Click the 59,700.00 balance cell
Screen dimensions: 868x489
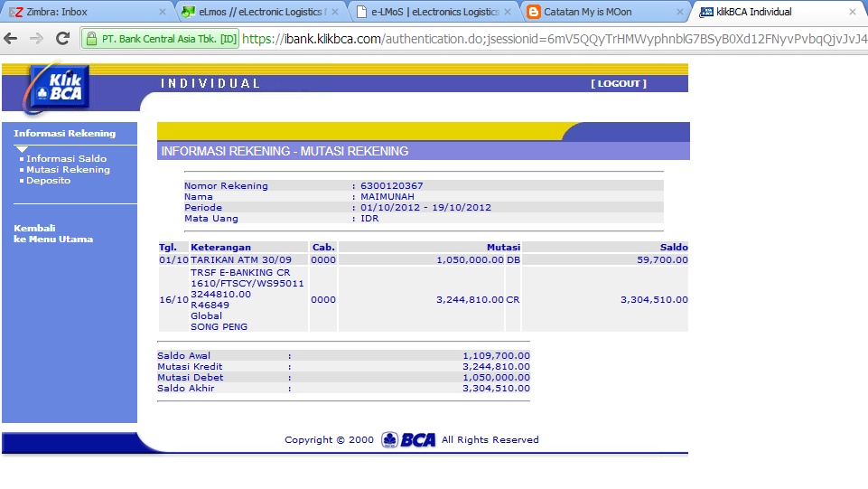662,259
